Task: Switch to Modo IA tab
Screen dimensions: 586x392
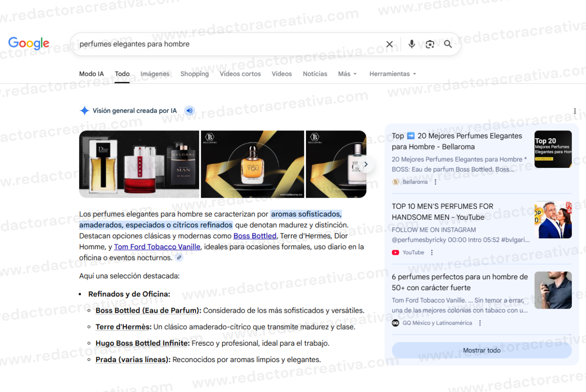Action: pyautogui.click(x=92, y=74)
